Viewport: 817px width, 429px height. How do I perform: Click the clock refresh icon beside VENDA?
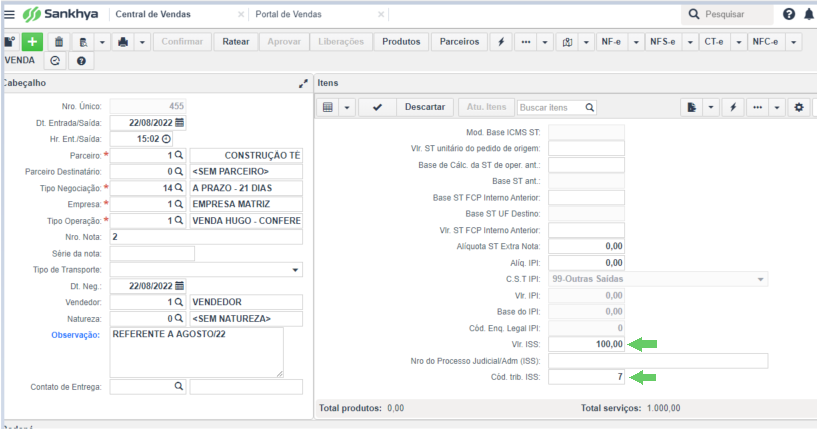click(55, 61)
